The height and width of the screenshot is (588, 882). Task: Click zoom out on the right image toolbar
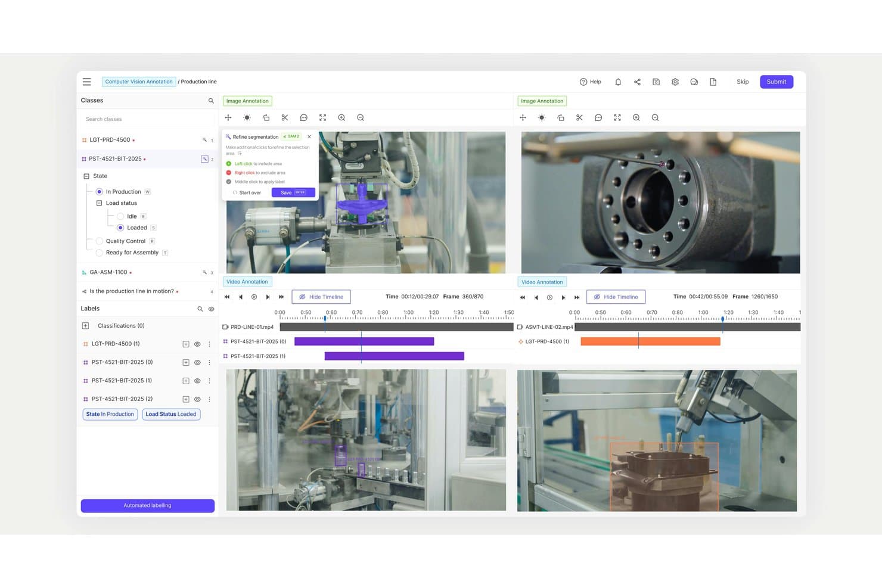pos(655,118)
